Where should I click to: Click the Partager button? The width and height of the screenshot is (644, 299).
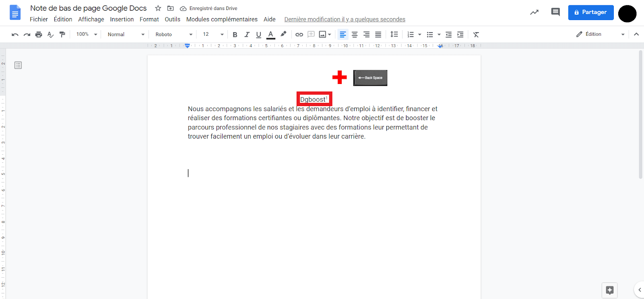coord(591,12)
